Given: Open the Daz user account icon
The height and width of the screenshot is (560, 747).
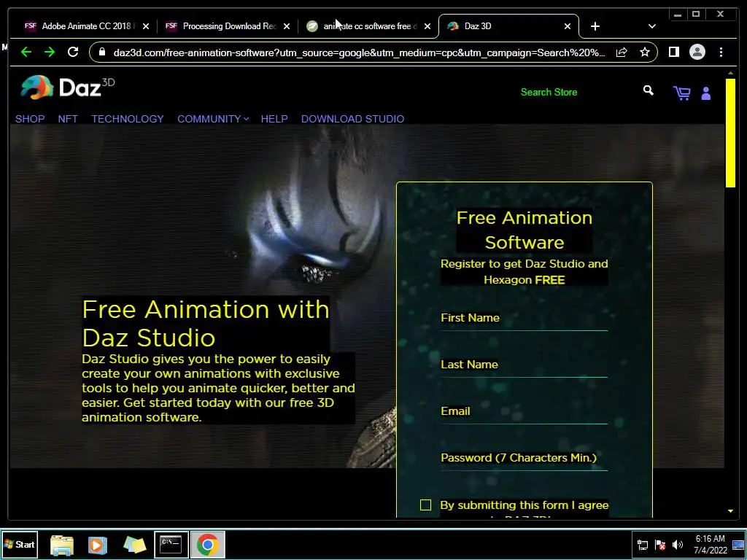Looking at the screenshot, I should click(706, 93).
